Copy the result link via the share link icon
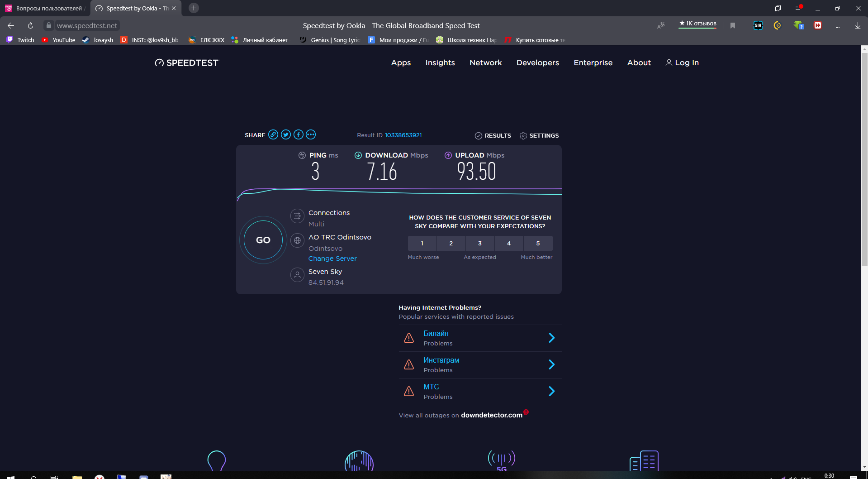Screen dimensions: 868x479 pos(273,134)
